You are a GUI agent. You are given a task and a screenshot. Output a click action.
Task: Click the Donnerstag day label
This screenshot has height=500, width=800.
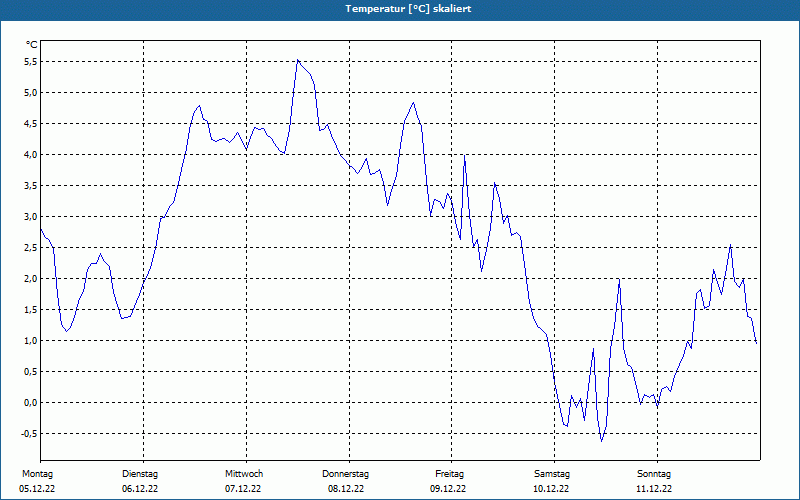pyautogui.click(x=345, y=474)
